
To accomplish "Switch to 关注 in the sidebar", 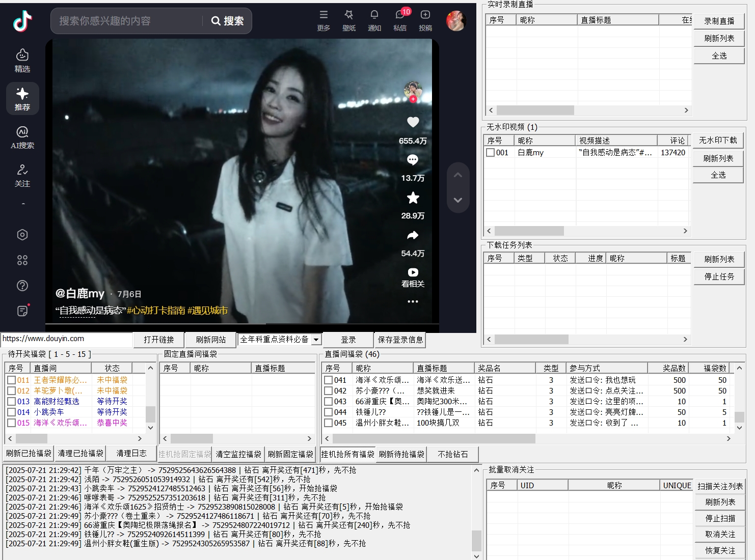I will (x=22, y=176).
